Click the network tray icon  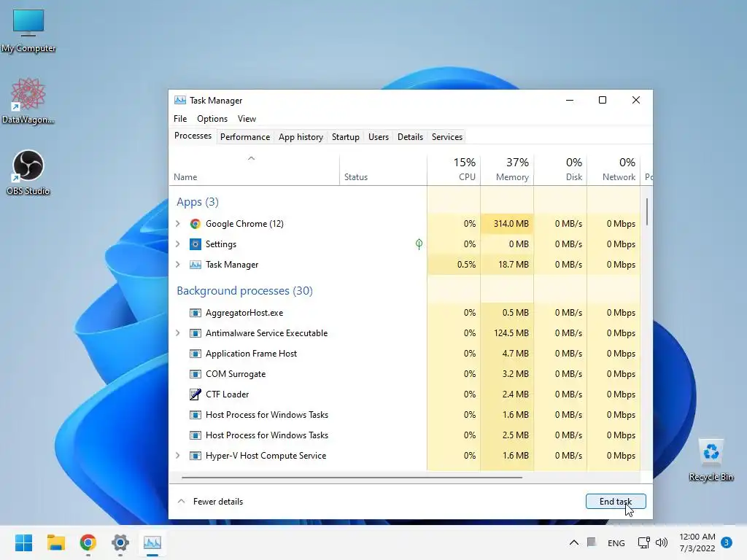click(643, 542)
